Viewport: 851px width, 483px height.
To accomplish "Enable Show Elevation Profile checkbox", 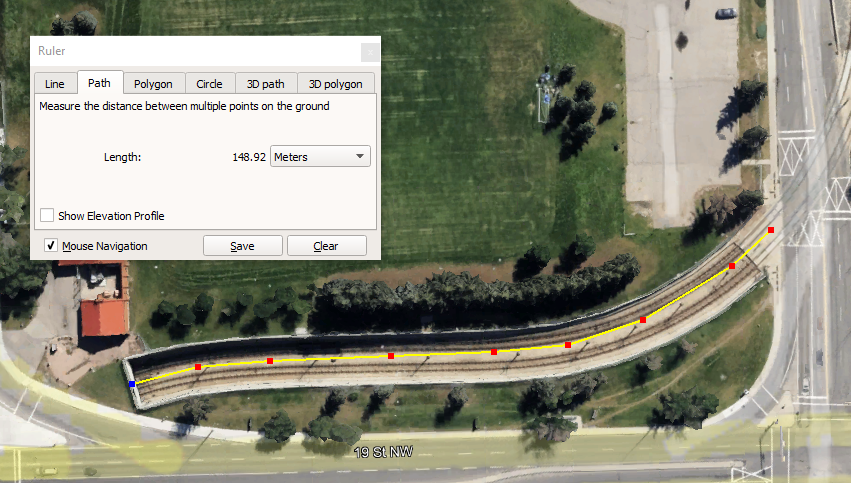I will coord(47,215).
